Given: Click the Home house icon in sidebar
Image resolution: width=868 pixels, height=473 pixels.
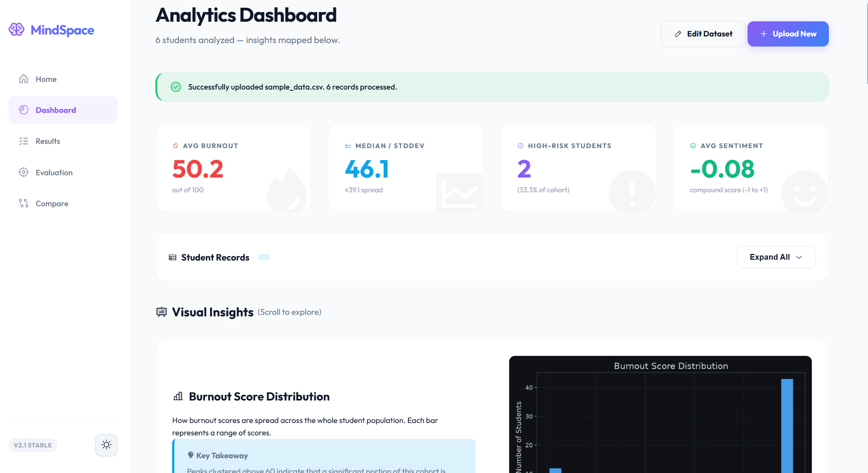Looking at the screenshot, I should tap(24, 79).
